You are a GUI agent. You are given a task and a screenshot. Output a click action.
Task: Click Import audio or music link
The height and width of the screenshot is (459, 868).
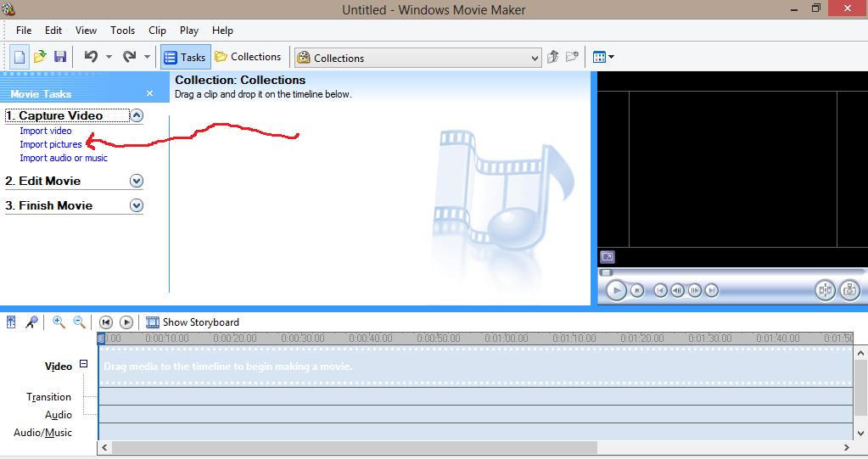pos(64,158)
